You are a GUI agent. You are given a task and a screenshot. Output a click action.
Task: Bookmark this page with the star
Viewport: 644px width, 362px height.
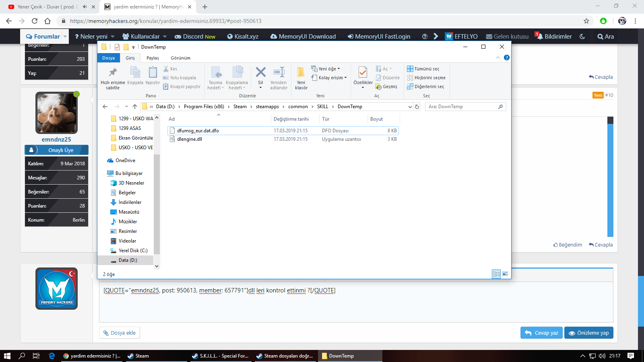tap(586, 21)
